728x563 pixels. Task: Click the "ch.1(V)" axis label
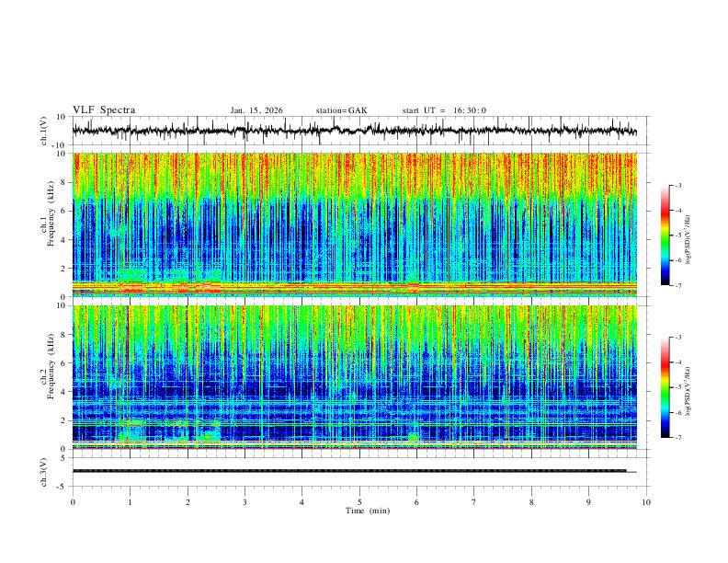pyautogui.click(x=44, y=131)
